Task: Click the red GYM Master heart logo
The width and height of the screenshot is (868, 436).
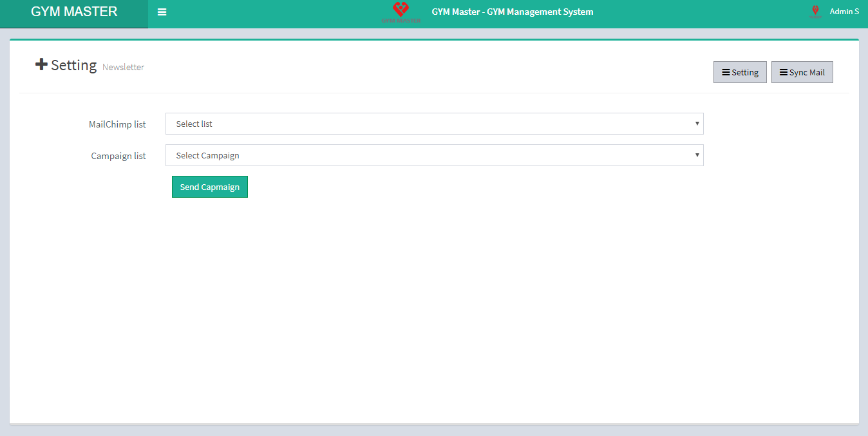Action: 401,11
